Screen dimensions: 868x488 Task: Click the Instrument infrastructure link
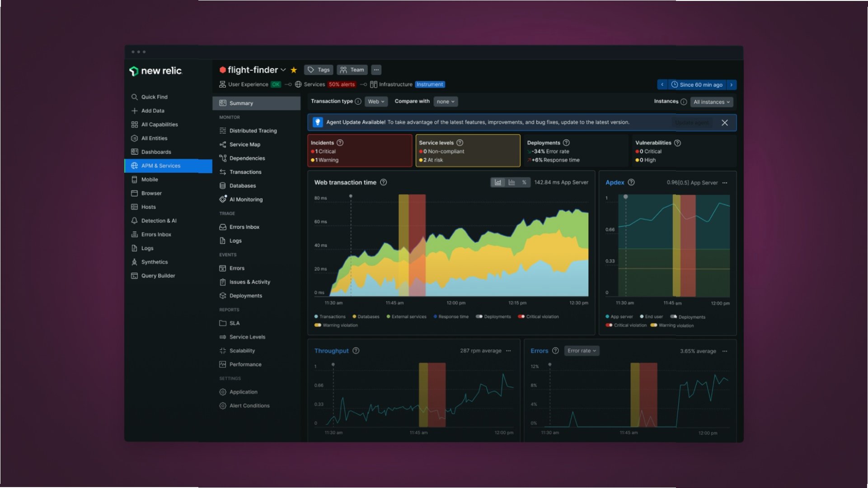coord(430,84)
